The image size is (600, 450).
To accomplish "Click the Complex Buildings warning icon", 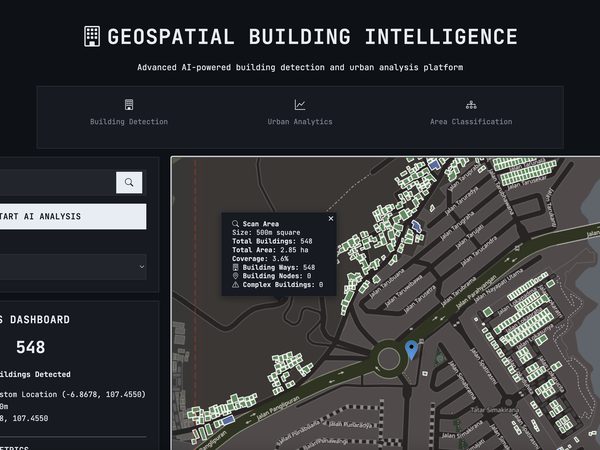I will (x=235, y=285).
